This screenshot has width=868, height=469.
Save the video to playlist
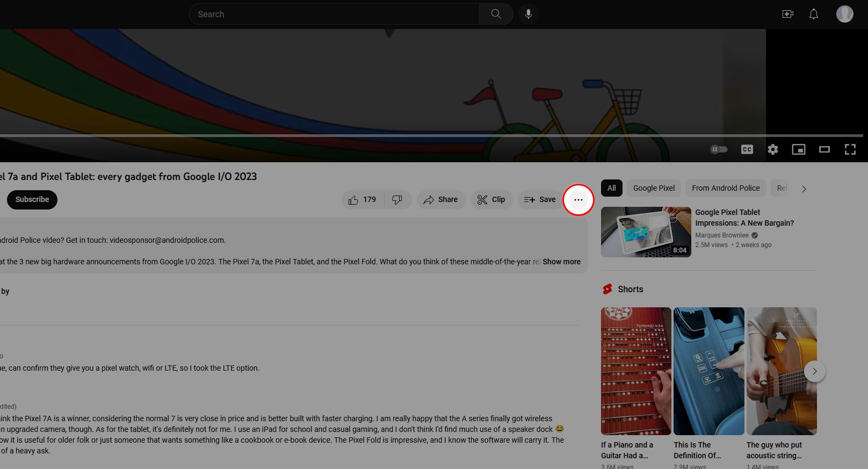[540, 200]
